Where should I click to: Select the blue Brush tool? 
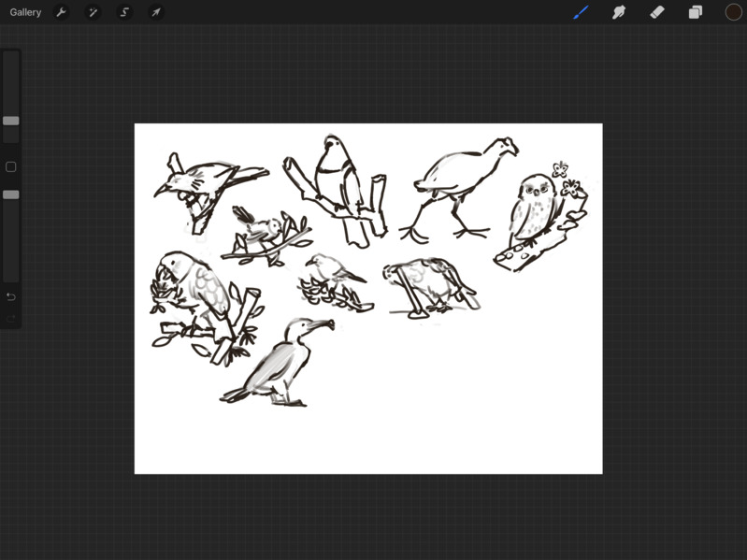(581, 12)
